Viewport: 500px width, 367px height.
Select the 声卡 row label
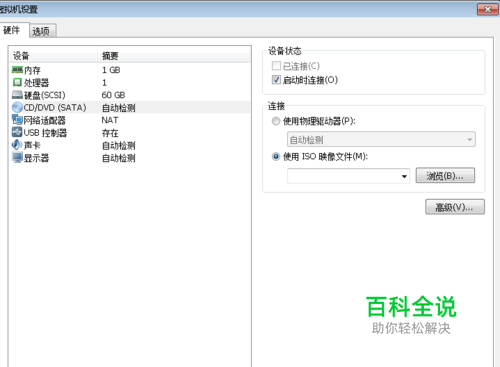tap(32, 145)
